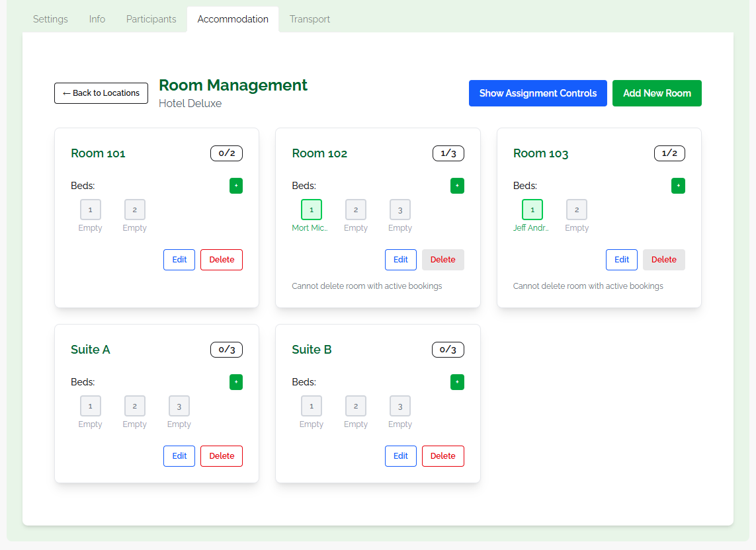The width and height of the screenshot is (756, 550).
Task: Select Jeff's bed 1 in Room 103
Action: coord(532,210)
